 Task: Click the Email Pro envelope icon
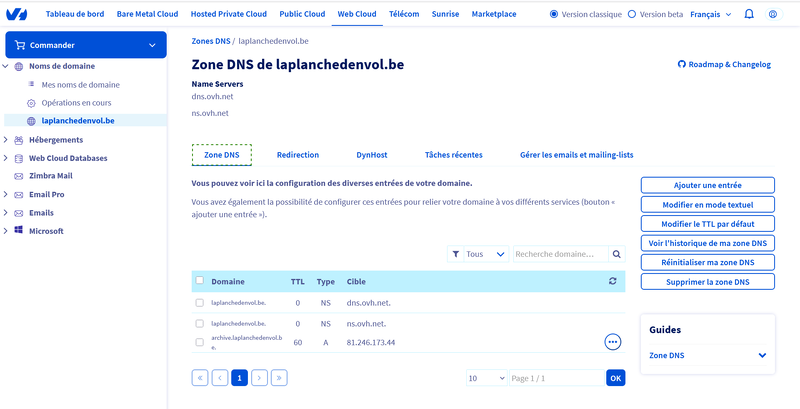19,195
